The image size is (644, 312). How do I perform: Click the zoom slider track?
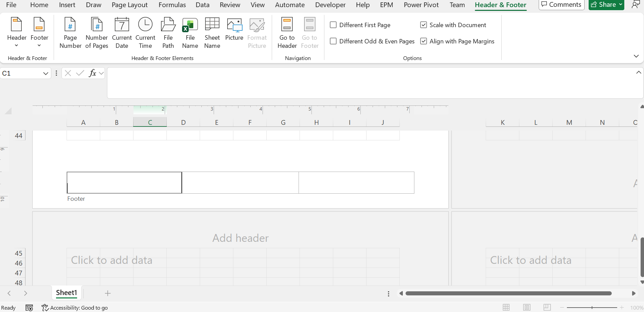coord(592,308)
